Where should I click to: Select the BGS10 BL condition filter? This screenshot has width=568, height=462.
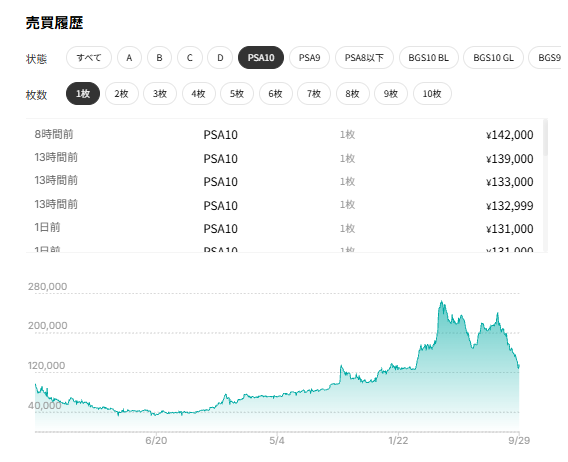click(x=429, y=58)
